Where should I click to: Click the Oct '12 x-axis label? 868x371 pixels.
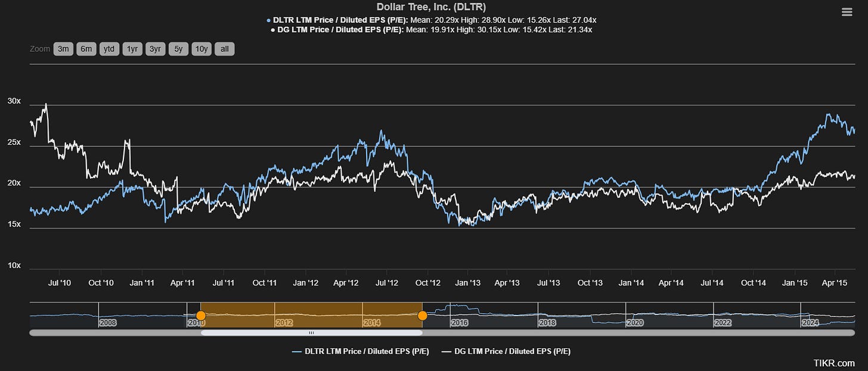tap(428, 283)
